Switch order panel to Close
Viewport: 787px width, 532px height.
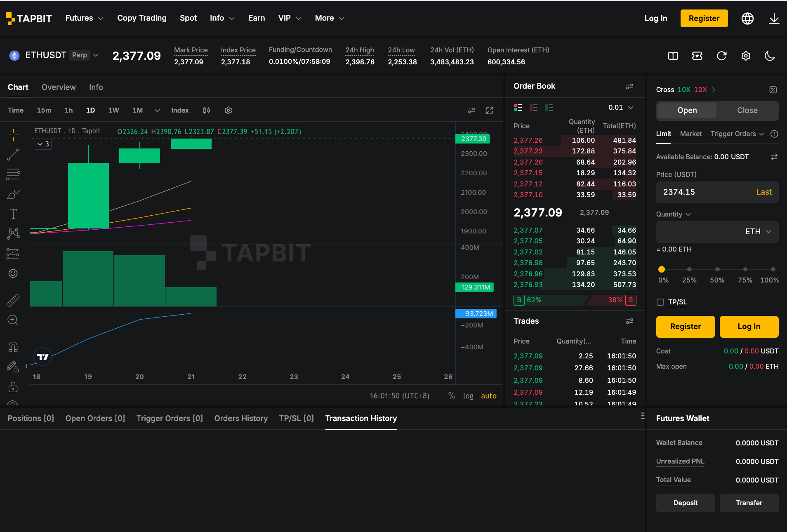tap(747, 110)
